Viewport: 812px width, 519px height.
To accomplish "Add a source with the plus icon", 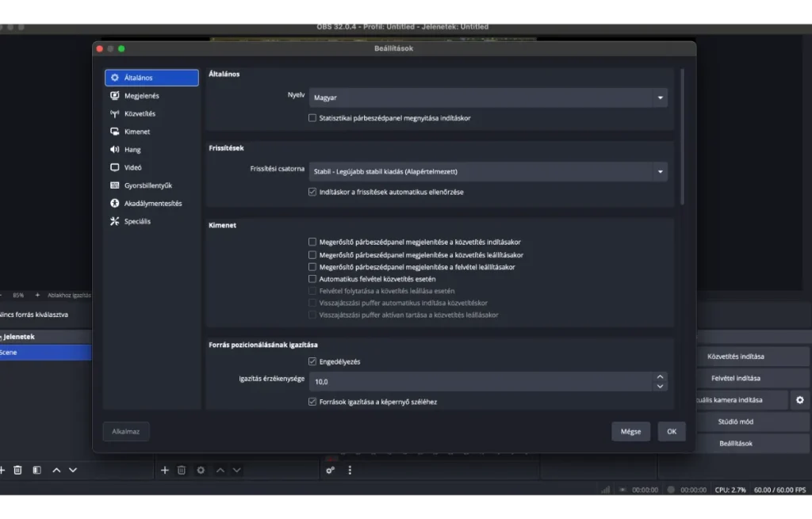I will (x=165, y=471).
